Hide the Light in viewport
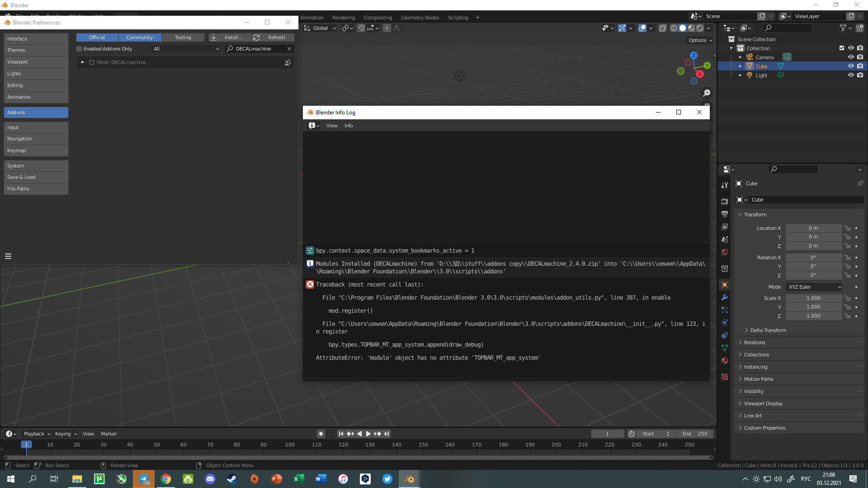This screenshot has width=868, height=488. click(x=851, y=75)
